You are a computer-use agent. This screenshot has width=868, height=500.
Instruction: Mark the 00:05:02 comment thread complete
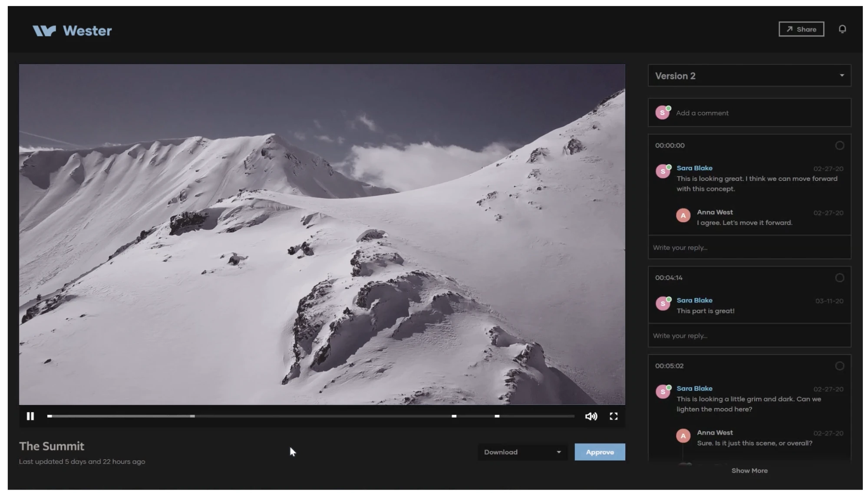840,365
